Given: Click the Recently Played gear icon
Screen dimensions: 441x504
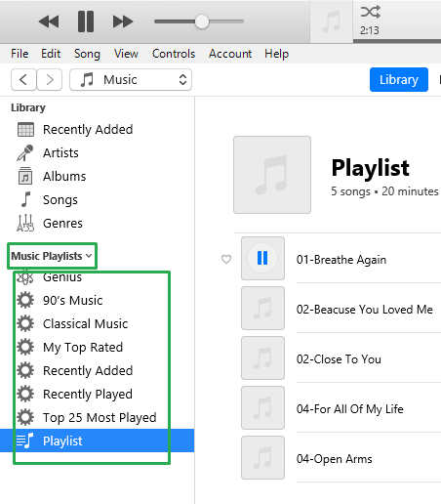Looking at the screenshot, I should tap(25, 394).
